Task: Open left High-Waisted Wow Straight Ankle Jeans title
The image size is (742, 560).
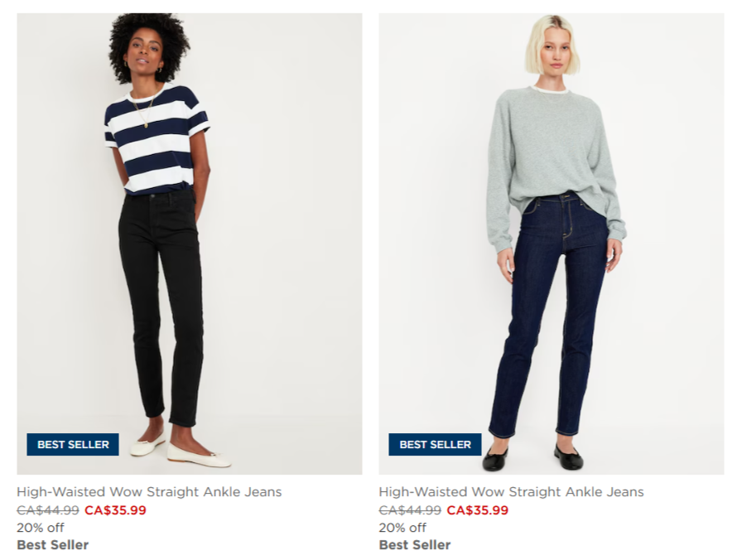Action: pyautogui.click(x=149, y=492)
